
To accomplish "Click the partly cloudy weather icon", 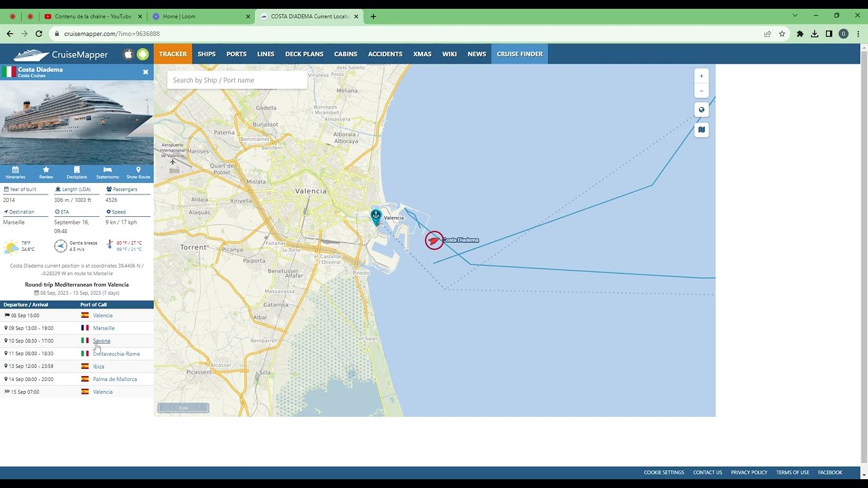I will [x=11, y=246].
